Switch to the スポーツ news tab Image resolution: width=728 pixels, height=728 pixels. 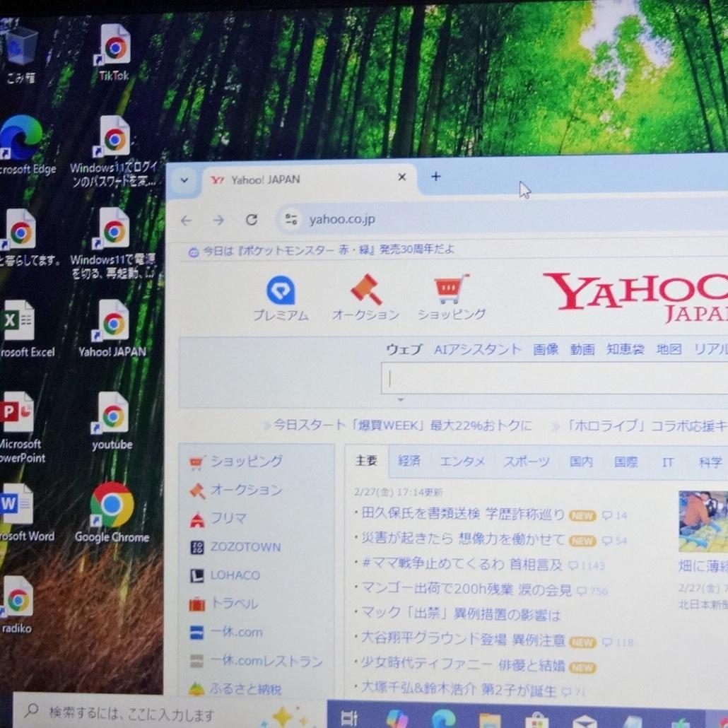pyautogui.click(x=527, y=462)
